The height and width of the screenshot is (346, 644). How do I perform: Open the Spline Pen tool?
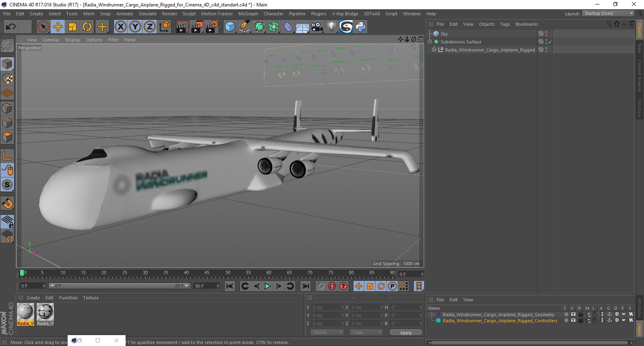coord(245,27)
